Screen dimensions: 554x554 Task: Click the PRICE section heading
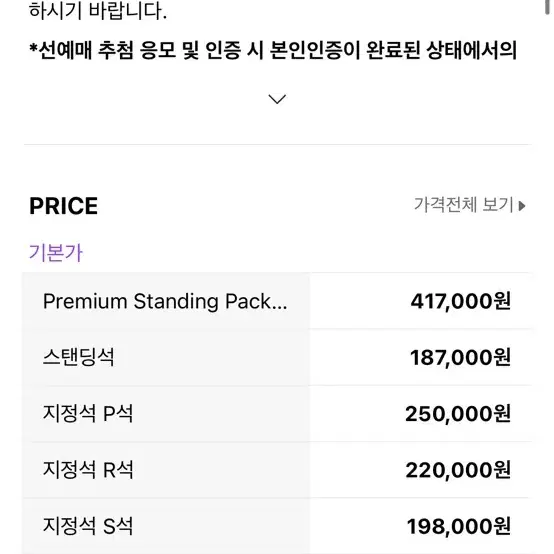coord(64,206)
